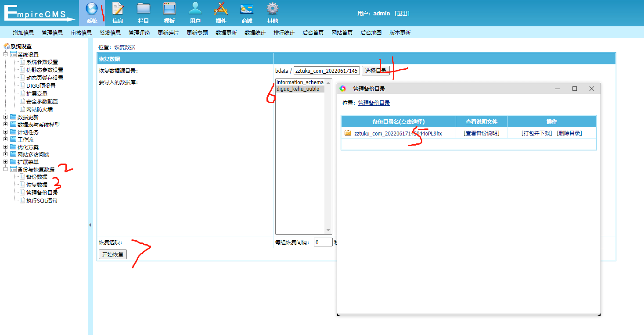Maximize the 管理备份目录 popup window
The width and height of the screenshot is (644, 335).
575,89
